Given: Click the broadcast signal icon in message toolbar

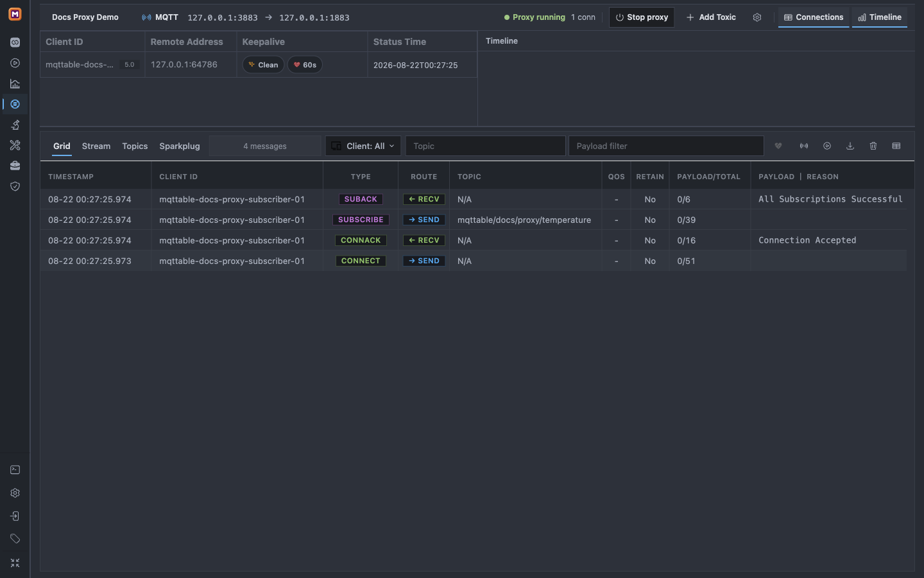Looking at the screenshot, I should pyautogui.click(x=804, y=146).
